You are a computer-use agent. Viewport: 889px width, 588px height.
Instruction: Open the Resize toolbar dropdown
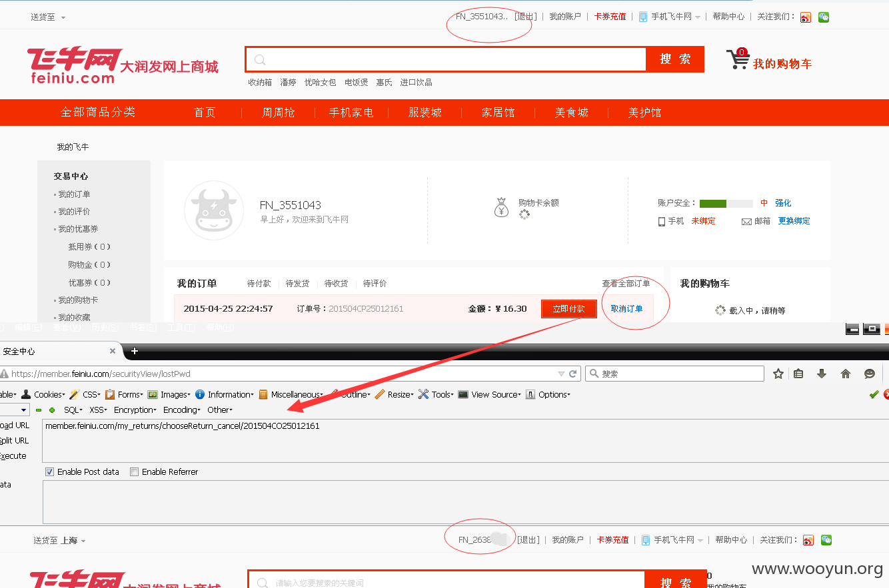coord(395,394)
